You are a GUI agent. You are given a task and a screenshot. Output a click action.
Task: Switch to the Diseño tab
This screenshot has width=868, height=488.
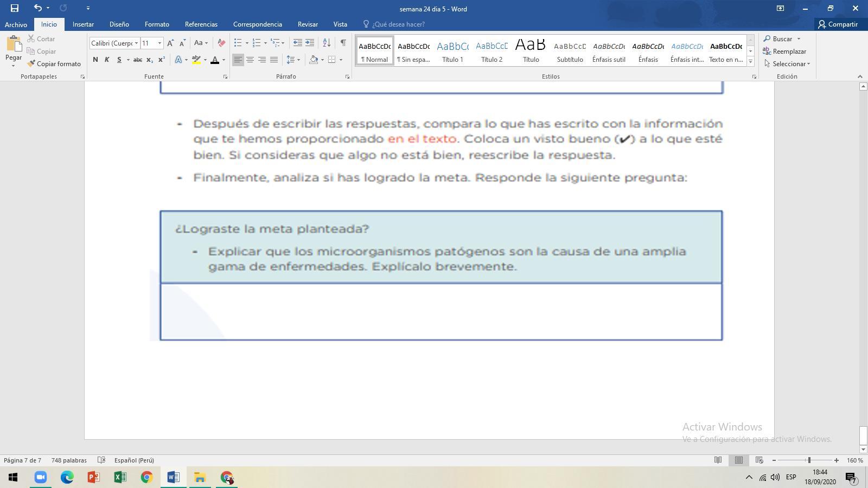[119, 24]
